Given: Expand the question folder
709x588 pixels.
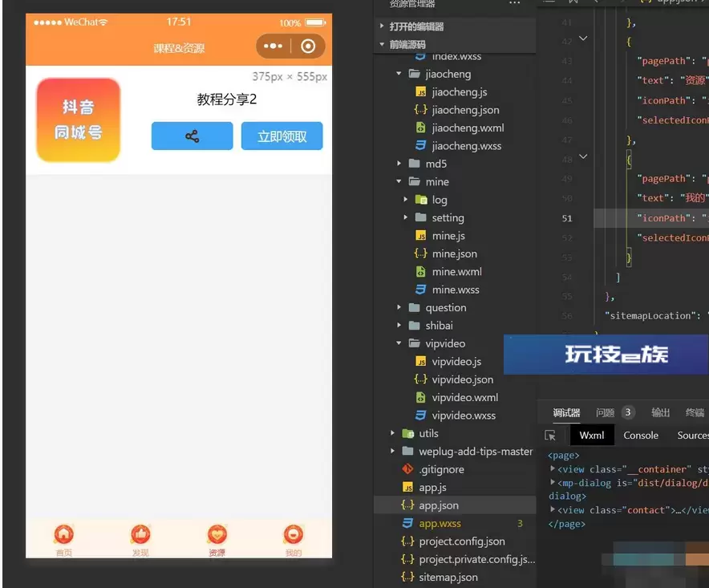Looking at the screenshot, I should point(399,307).
